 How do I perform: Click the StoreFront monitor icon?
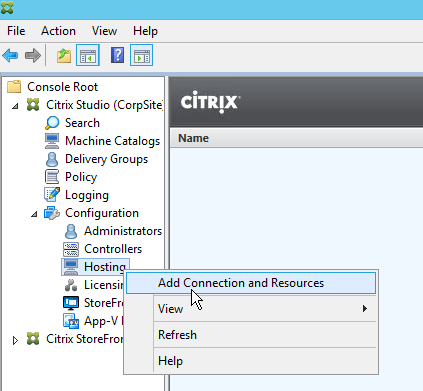(x=71, y=303)
